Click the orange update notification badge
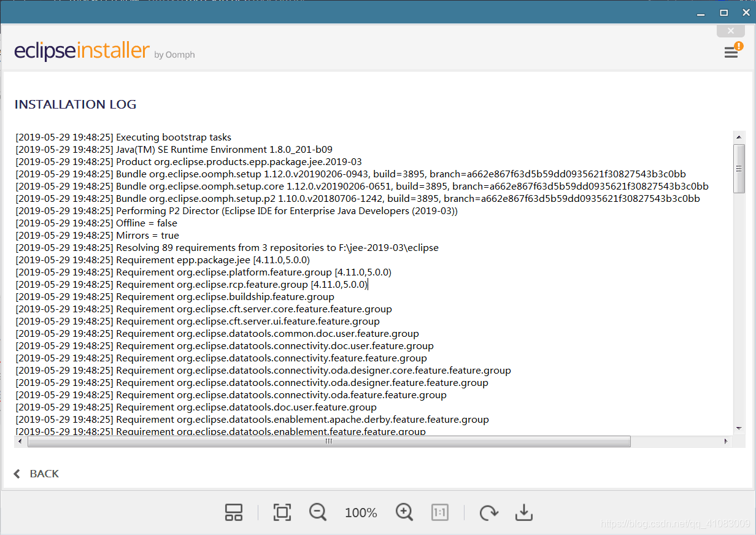Screen dimensions: 756x535 [x=738, y=46]
